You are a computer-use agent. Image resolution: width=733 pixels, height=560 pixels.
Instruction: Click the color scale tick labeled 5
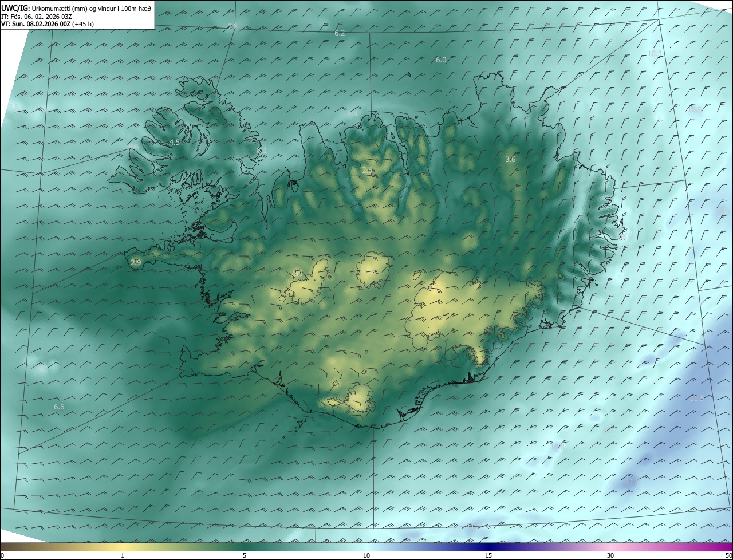click(245, 555)
